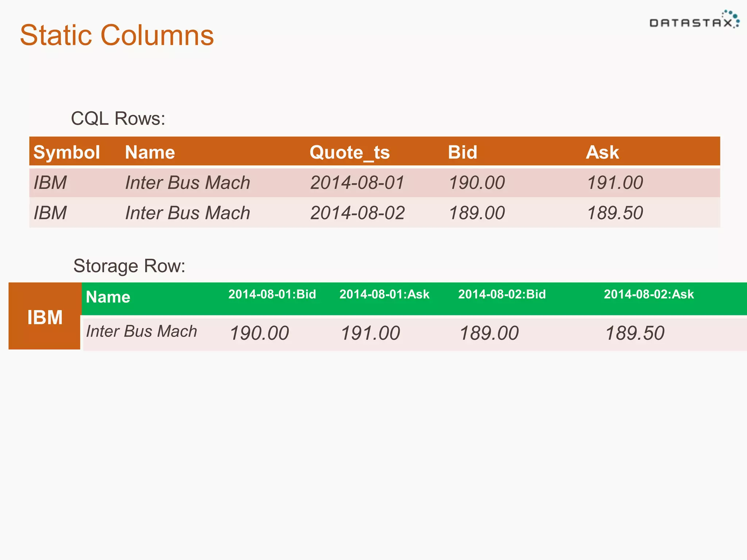Screen dimensions: 747x560
Task: Click the 'Quote_ts' column header
Action: [350, 152]
